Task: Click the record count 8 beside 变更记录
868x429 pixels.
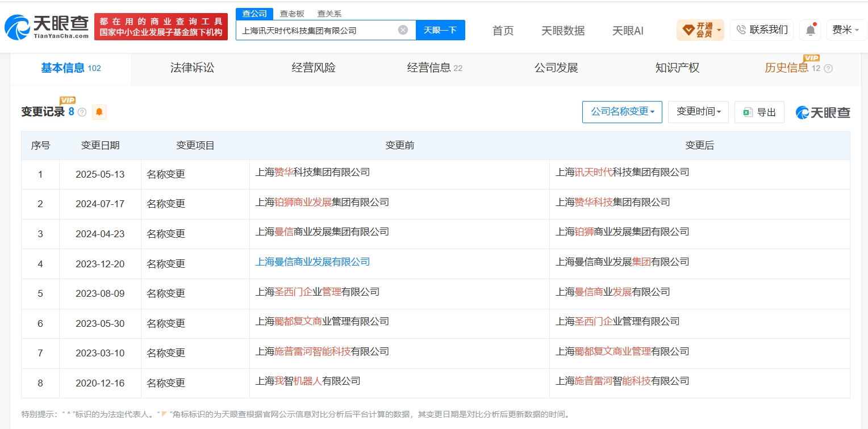Action: [x=72, y=112]
